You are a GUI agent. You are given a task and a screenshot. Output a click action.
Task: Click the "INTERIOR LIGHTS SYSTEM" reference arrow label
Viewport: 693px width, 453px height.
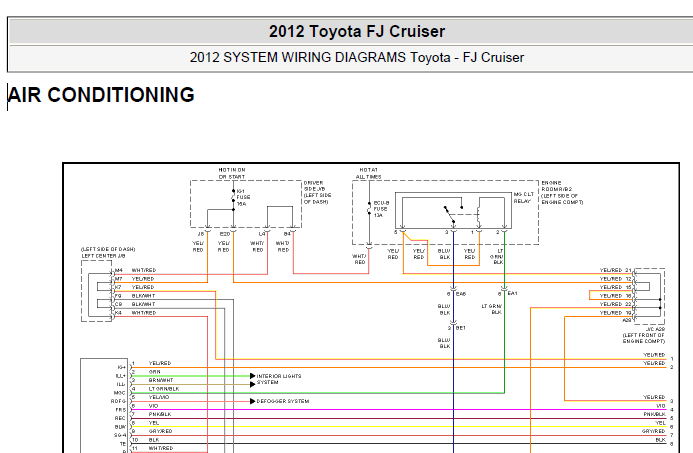tap(278, 379)
